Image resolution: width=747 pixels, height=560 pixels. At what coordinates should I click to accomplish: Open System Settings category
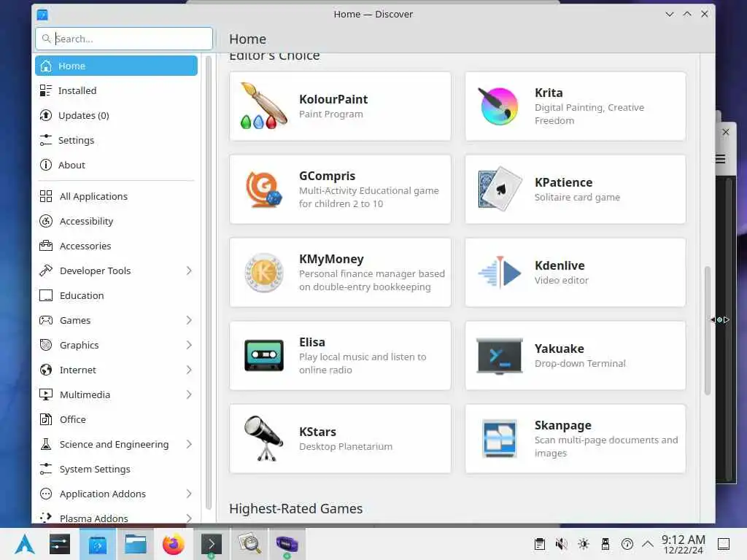(116, 469)
